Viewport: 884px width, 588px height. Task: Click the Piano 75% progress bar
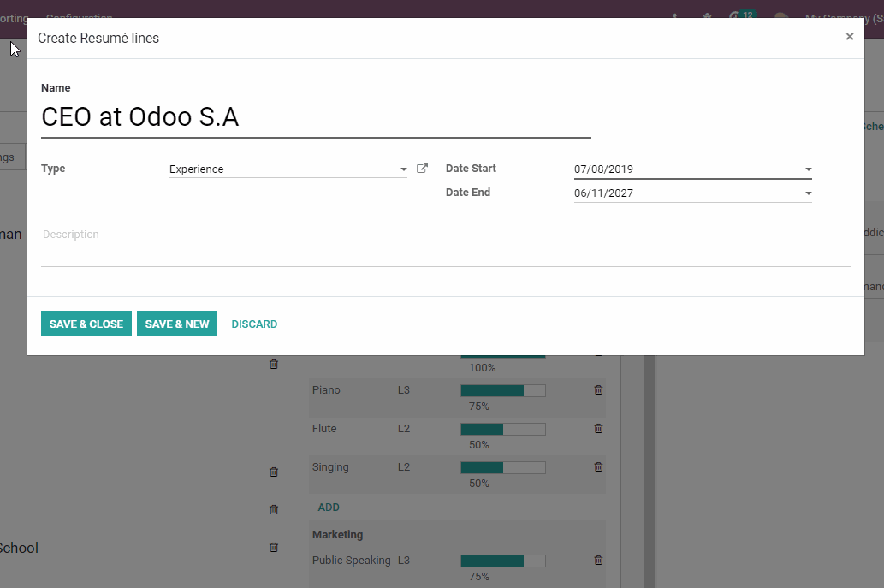pyautogui.click(x=503, y=390)
